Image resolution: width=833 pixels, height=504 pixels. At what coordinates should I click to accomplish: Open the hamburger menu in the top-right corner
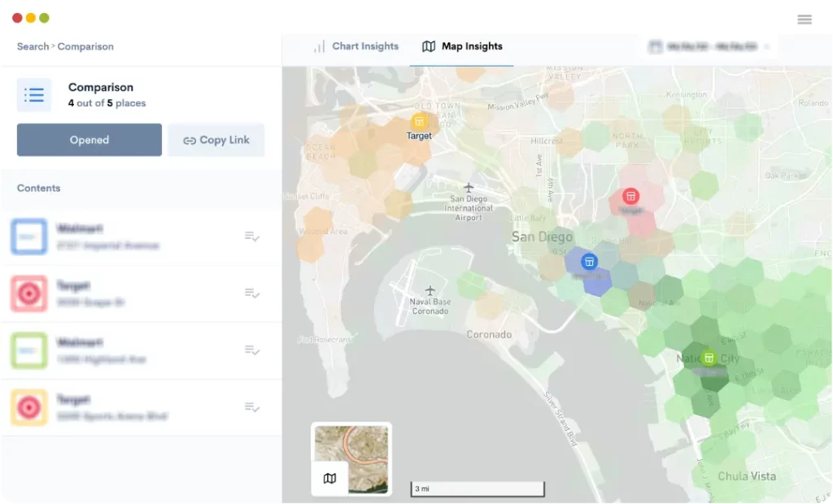point(805,20)
